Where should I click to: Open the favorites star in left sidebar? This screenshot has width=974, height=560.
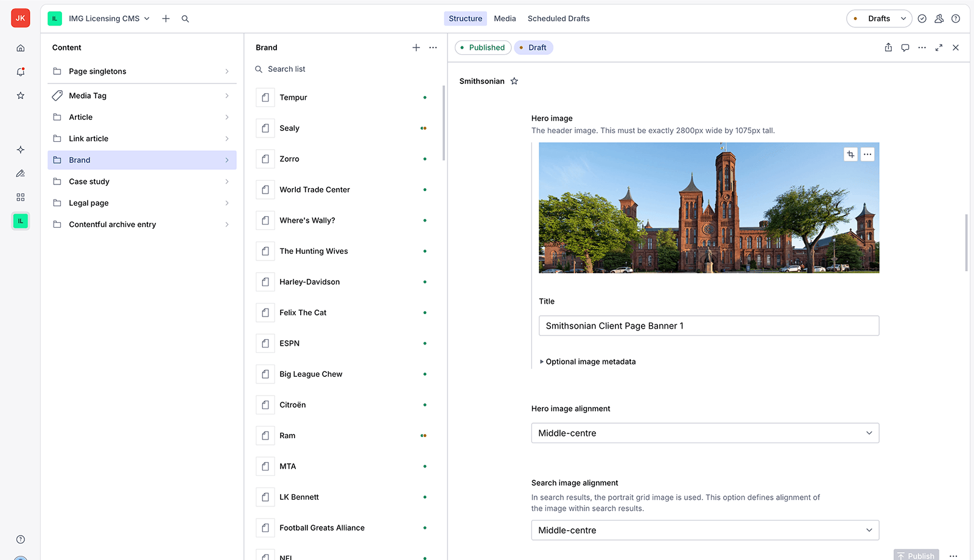(x=21, y=96)
